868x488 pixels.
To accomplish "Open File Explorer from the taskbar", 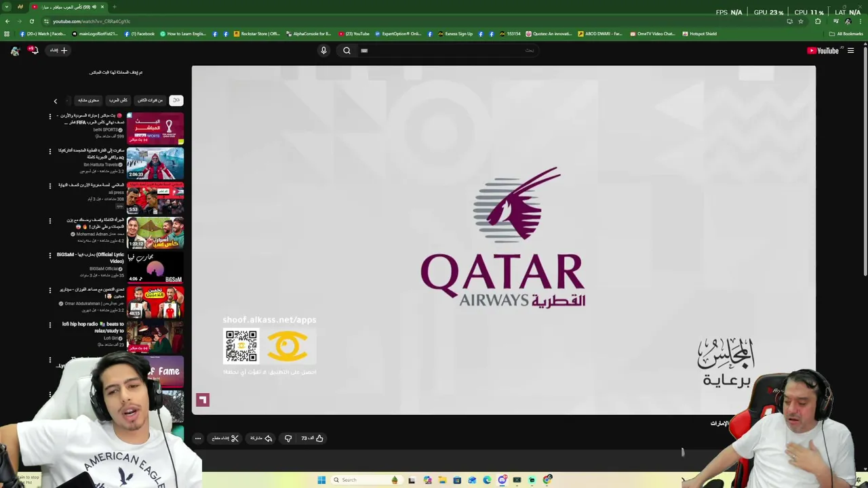I will [442, 480].
